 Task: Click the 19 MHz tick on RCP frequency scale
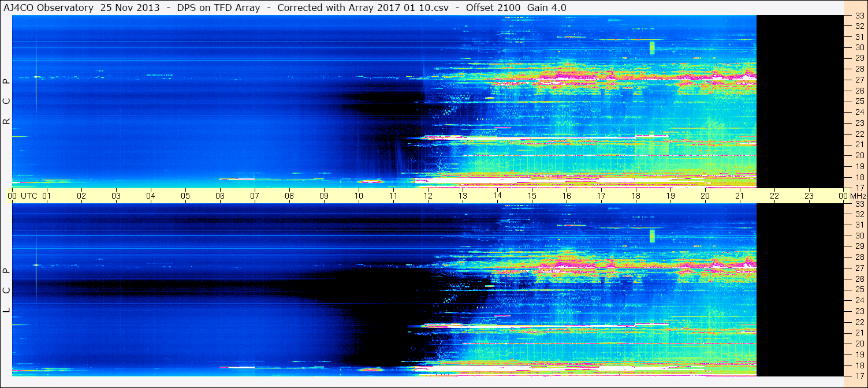click(x=859, y=166)
